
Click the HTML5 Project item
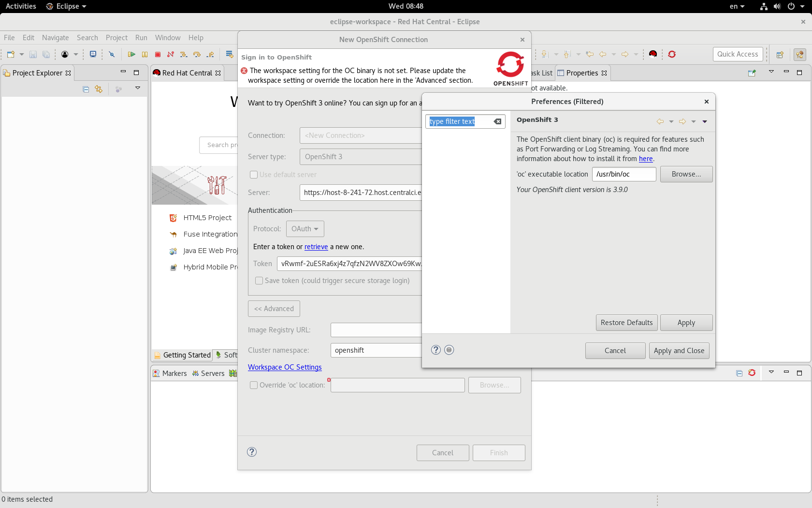[207, 218]
